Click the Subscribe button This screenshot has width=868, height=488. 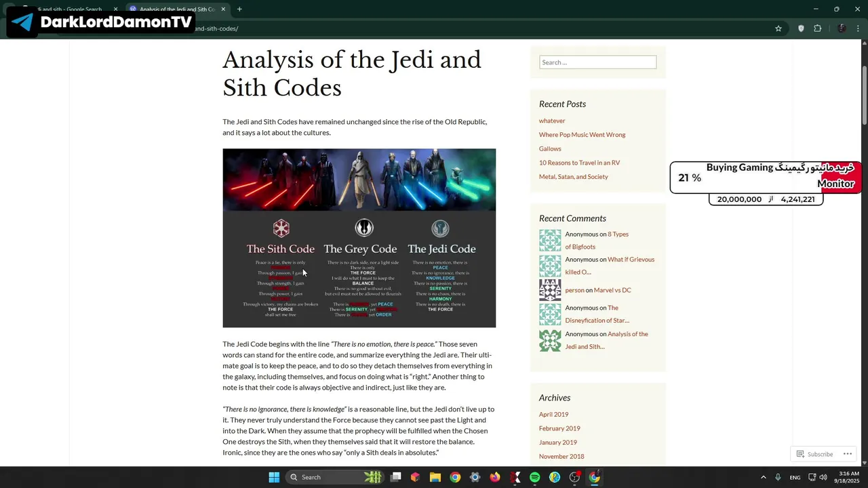pyautogui.click(x=814, y=454)
